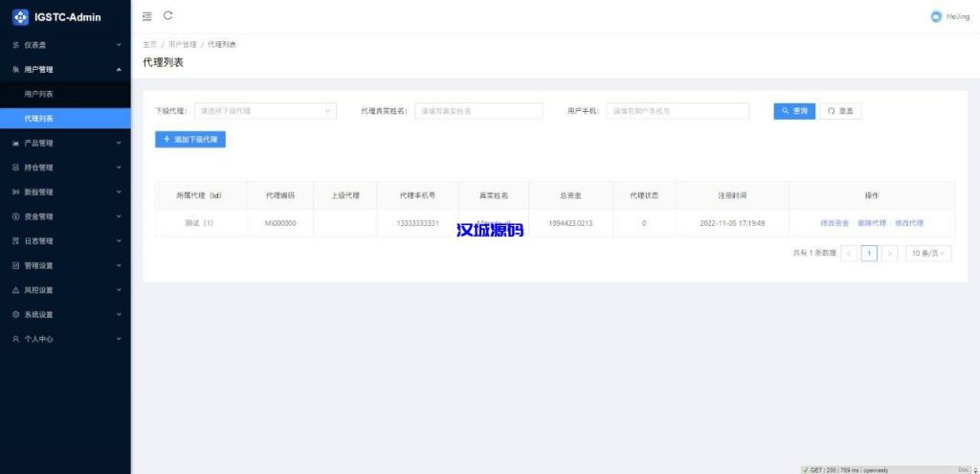Click the 总资金 column header
Screen dimensions: 980x474
[570, 195]
